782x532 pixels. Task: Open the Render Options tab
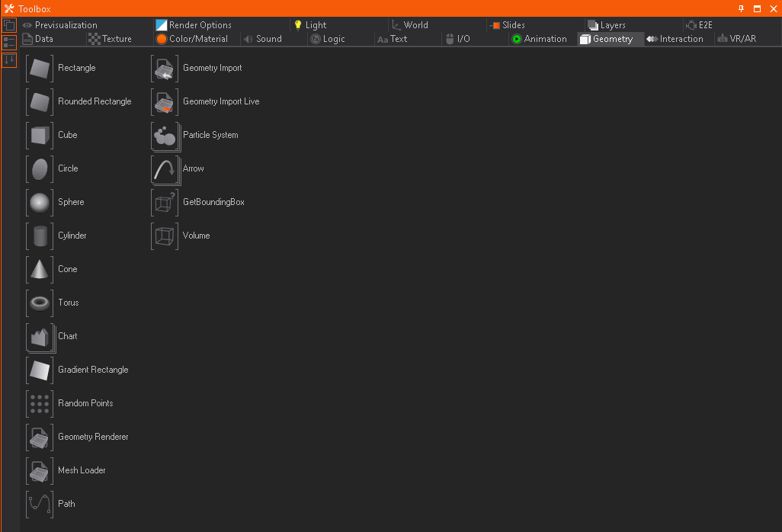tap(194, 25)
